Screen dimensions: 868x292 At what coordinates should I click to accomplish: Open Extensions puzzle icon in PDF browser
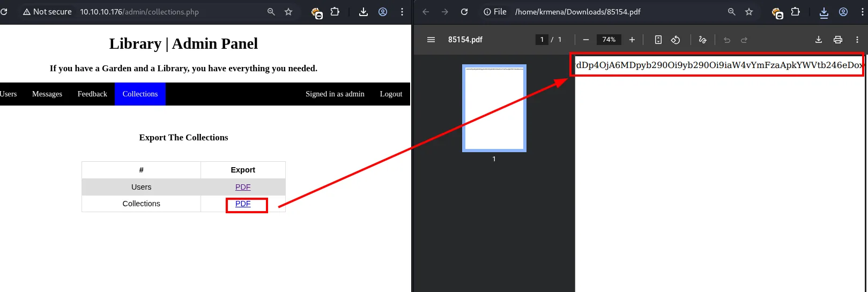(x=796, y=12)
